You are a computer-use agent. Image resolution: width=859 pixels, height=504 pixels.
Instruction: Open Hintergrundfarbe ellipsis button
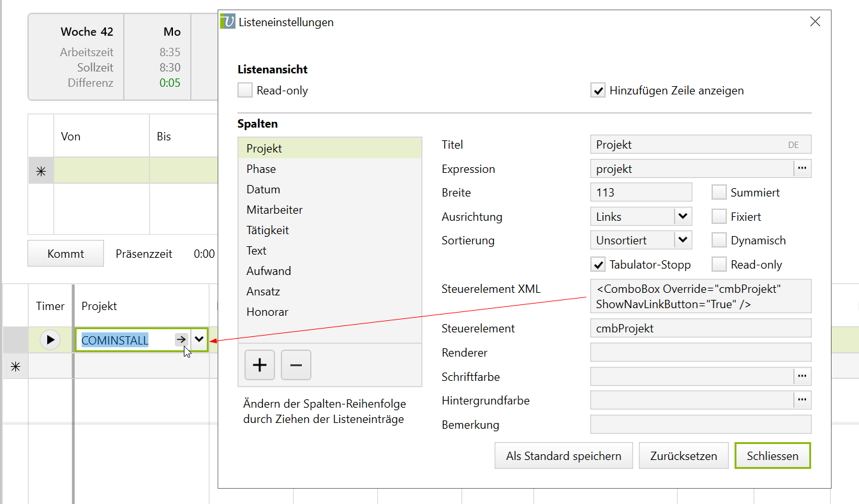tap(802, 400)
